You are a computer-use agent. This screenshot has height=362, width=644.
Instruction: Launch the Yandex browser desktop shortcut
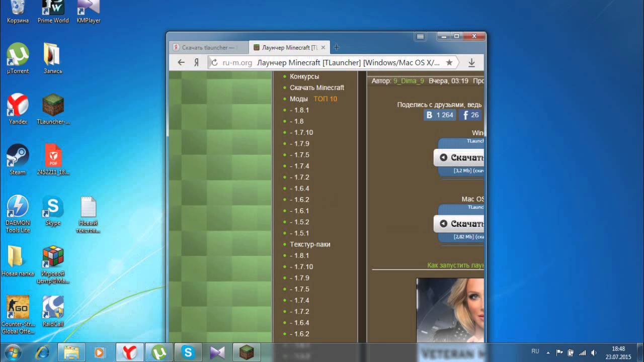tap(18, 109)
